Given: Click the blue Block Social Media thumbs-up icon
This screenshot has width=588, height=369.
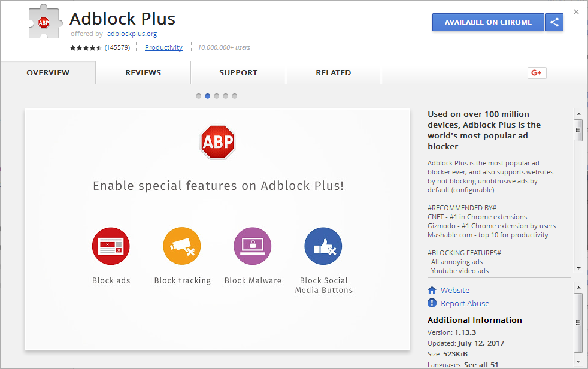Looking at the screenshot, I should [x=323, y=246].
